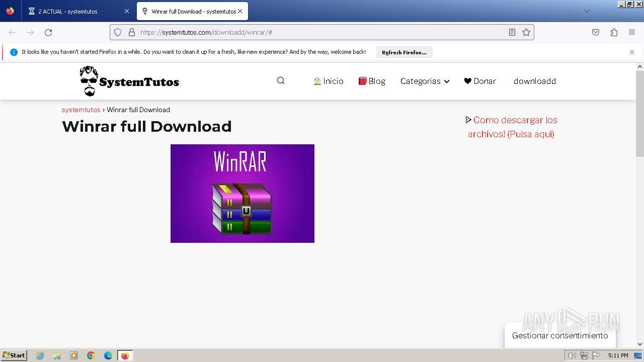Open the Donar menu link
The height and width of the screenshot is (362, 644).
click(x=480, y=81)
